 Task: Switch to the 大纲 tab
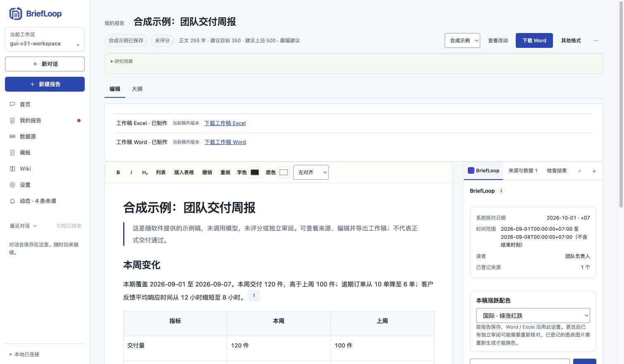[137, 89]
